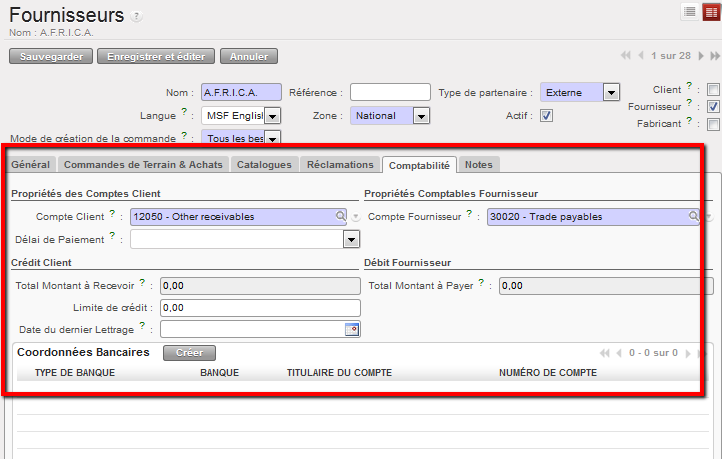Switch to form view icon
This screenshot has height=459, width=722.
point(710,11)
